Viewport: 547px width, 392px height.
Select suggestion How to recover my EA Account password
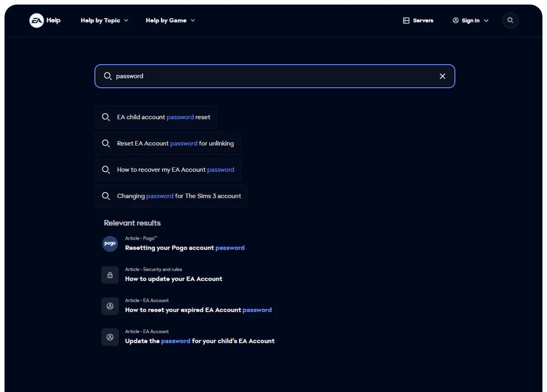pyautogui.click(x=168, y=170)
